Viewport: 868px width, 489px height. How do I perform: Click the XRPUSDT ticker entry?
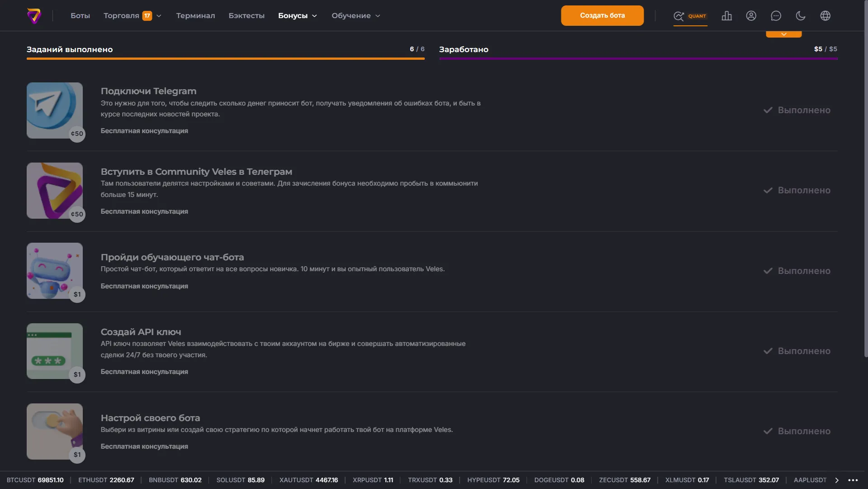tap(373, 480)
